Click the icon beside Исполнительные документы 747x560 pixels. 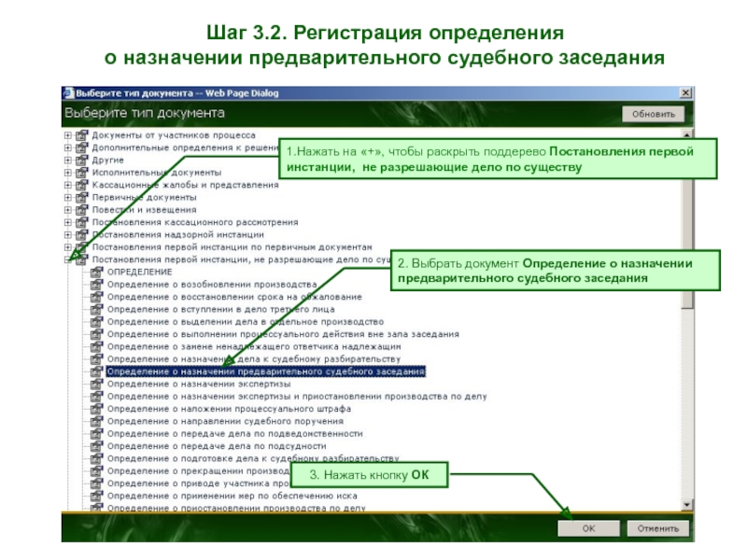[x=82, y=173]
